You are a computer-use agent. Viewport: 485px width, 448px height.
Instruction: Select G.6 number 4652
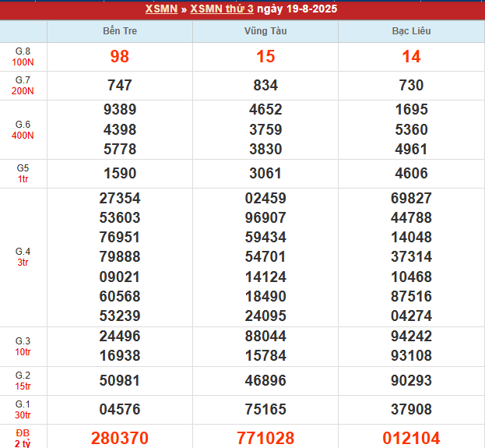[265, 109]
